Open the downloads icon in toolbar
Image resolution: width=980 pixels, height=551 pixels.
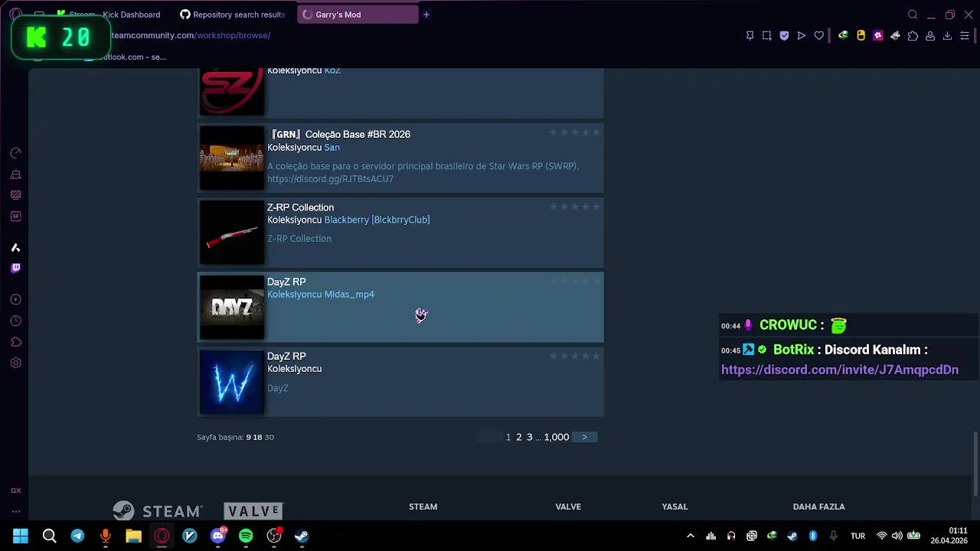point(947,35)
